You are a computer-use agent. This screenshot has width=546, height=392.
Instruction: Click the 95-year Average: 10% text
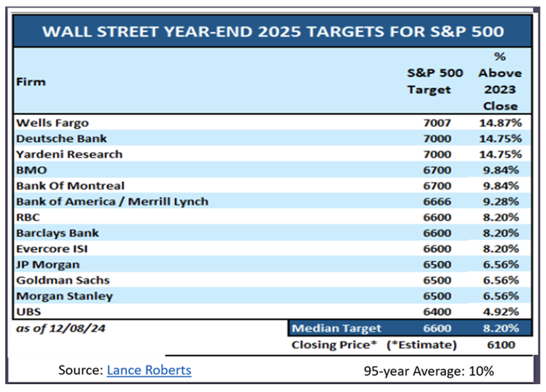click(x=428, y=371)
